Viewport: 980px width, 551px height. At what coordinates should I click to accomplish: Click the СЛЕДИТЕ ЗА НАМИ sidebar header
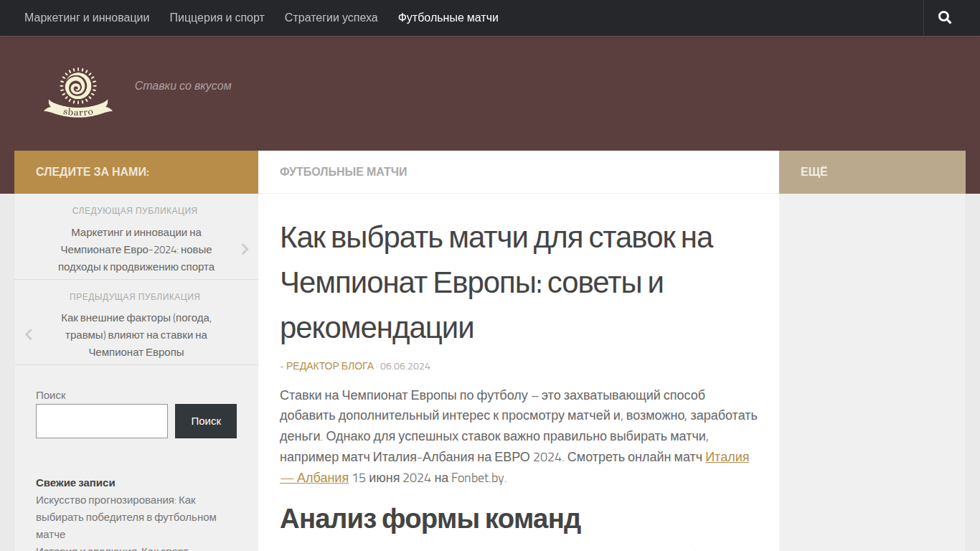pos(93,172)
